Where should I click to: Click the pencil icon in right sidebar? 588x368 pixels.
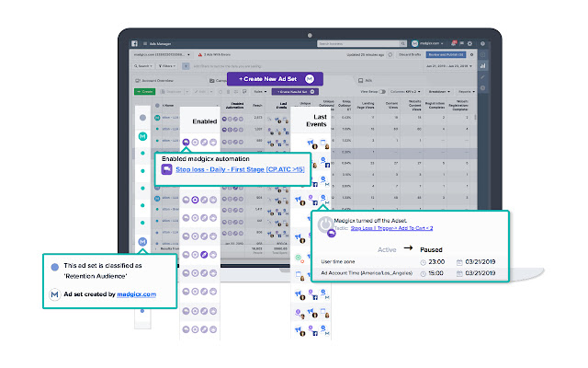(x=482, y=77)
